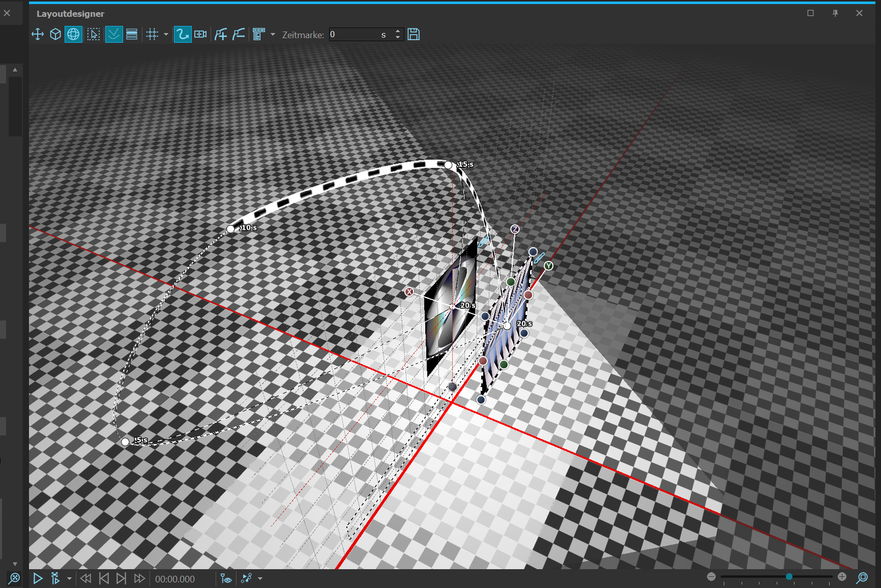Select the move tool with four arrows

[x=38, y=35]
